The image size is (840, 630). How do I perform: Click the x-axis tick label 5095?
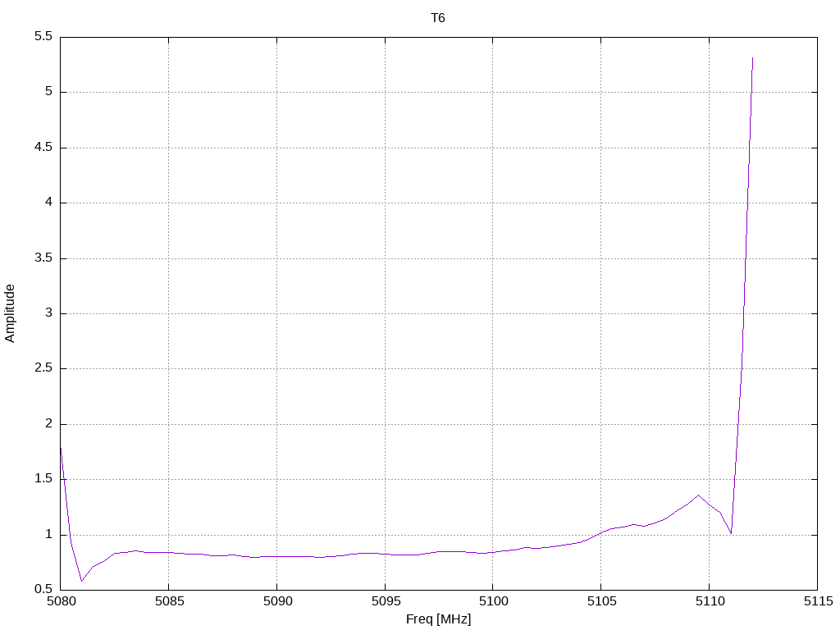pos(386,601)
